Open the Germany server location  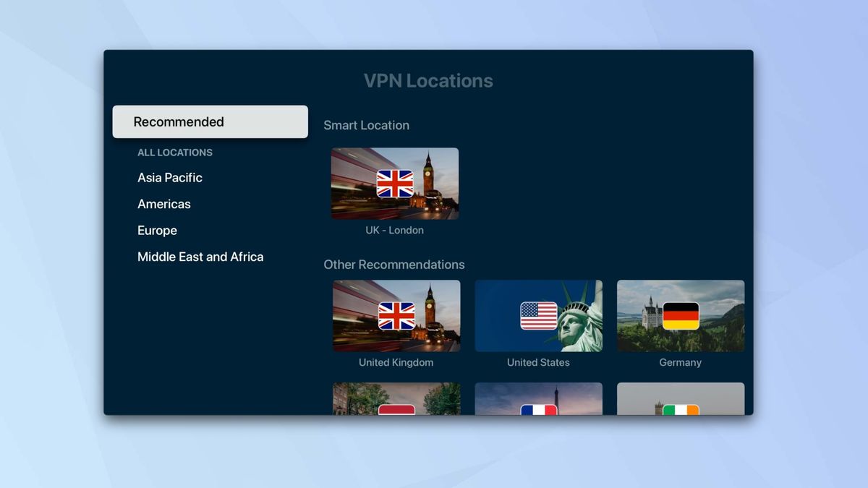(x=680, y=315)
